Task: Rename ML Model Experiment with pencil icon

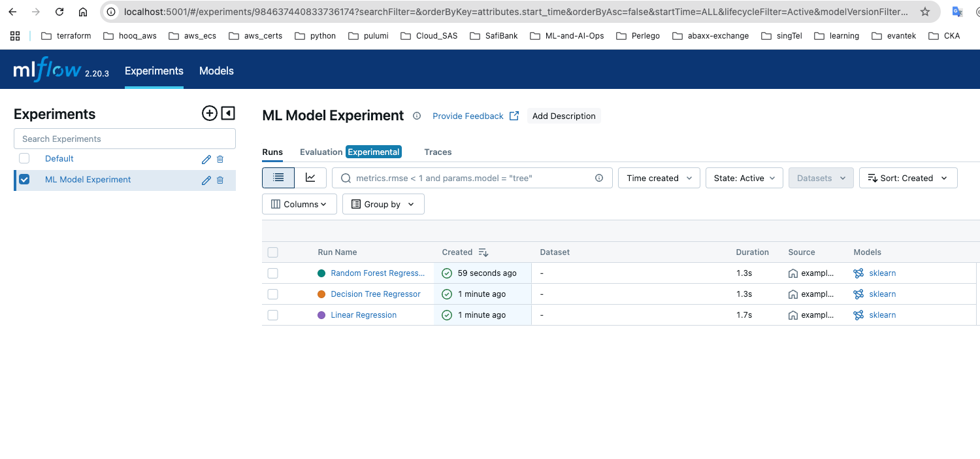Action: (206, 180)
